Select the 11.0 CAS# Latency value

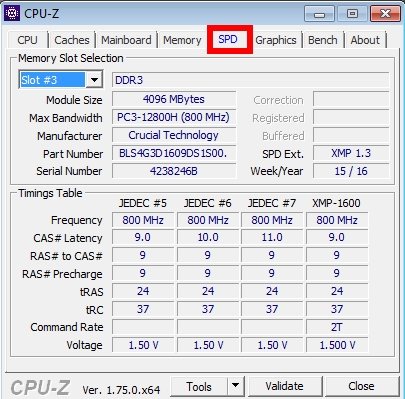[272, 237]
